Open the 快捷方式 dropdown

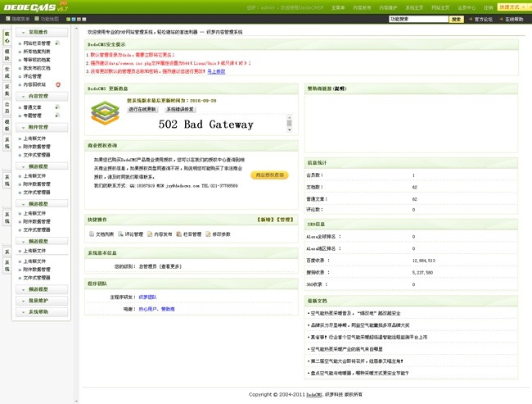click(x=514, y=7)
